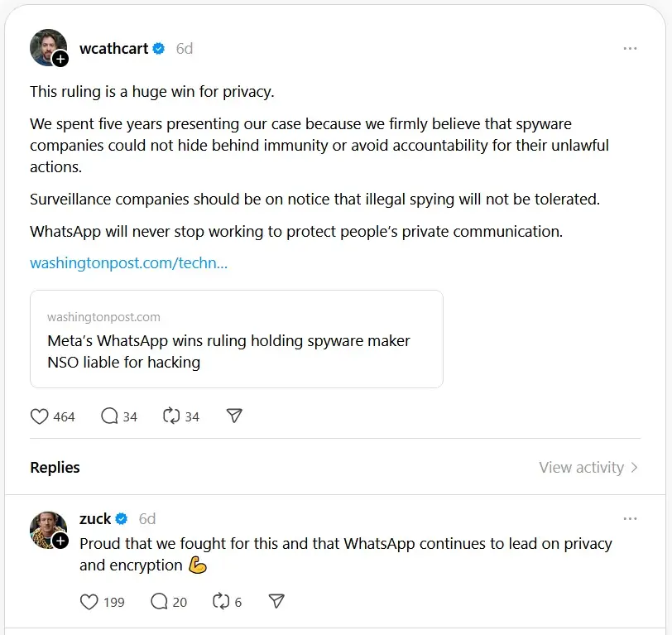Screen dimensions: 672x635
Task: Click the 6d timestamp on wcathcart's post
Action: (x=185, y=49)
